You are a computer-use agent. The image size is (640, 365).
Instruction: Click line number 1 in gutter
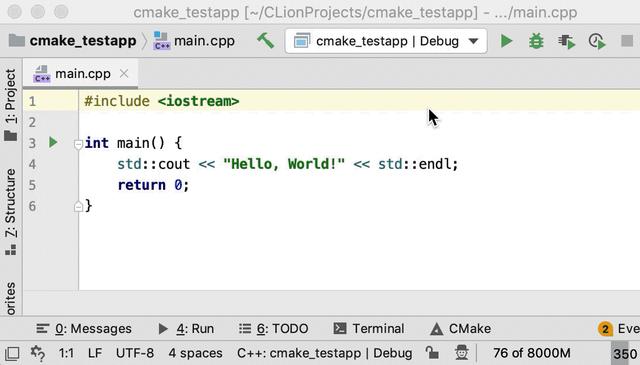pyautogui.click(x=32, y=101)
